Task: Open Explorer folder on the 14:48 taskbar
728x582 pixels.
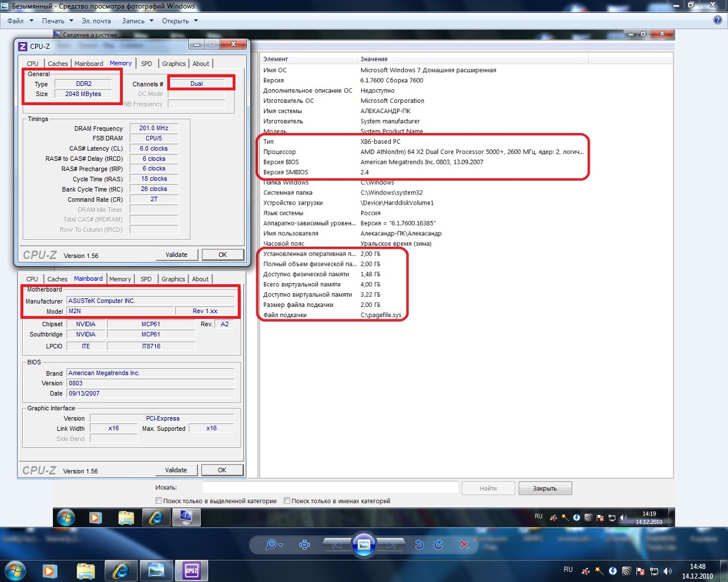Action: point(85,571)
